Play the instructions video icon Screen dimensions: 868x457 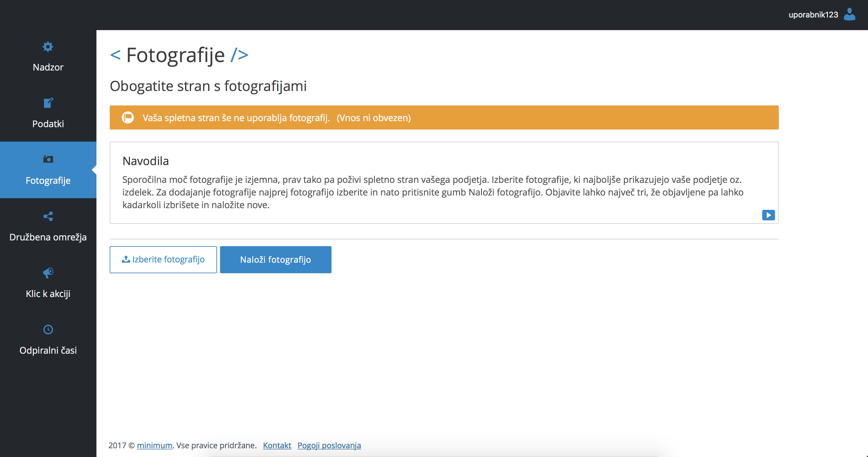point(768,215)
